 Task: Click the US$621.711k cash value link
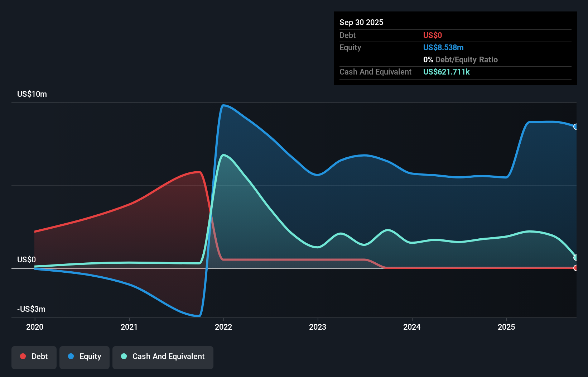click(446, 72)
